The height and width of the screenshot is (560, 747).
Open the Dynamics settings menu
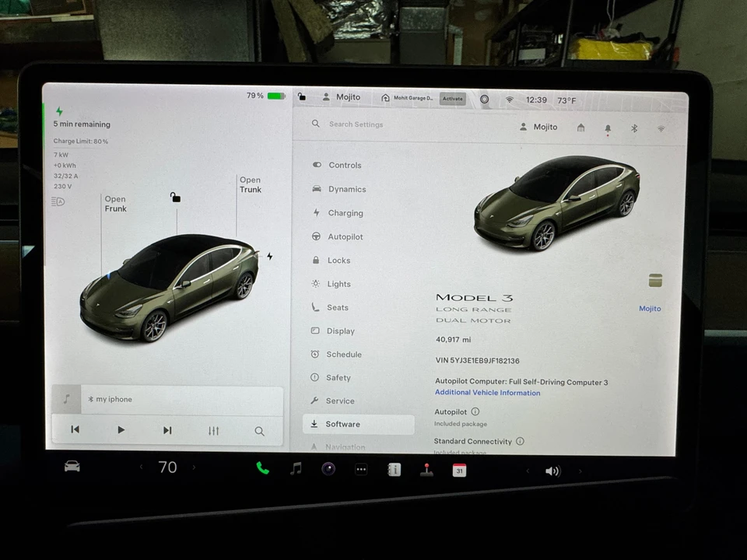(338, 188)
